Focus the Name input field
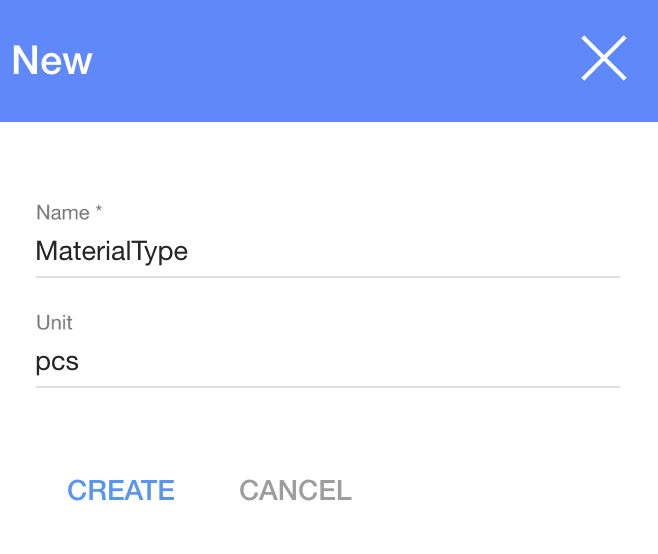658x554 pixels. 327,251
